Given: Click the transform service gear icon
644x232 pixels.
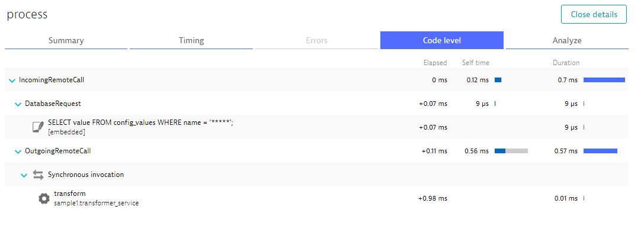Looking at the screenshot, I should point(44,199).
